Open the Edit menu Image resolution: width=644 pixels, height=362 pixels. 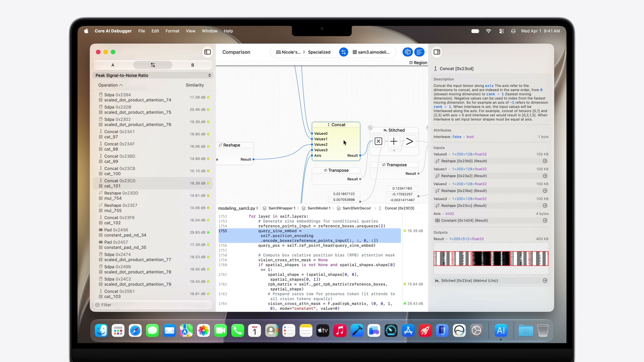(x=155, y=31)
